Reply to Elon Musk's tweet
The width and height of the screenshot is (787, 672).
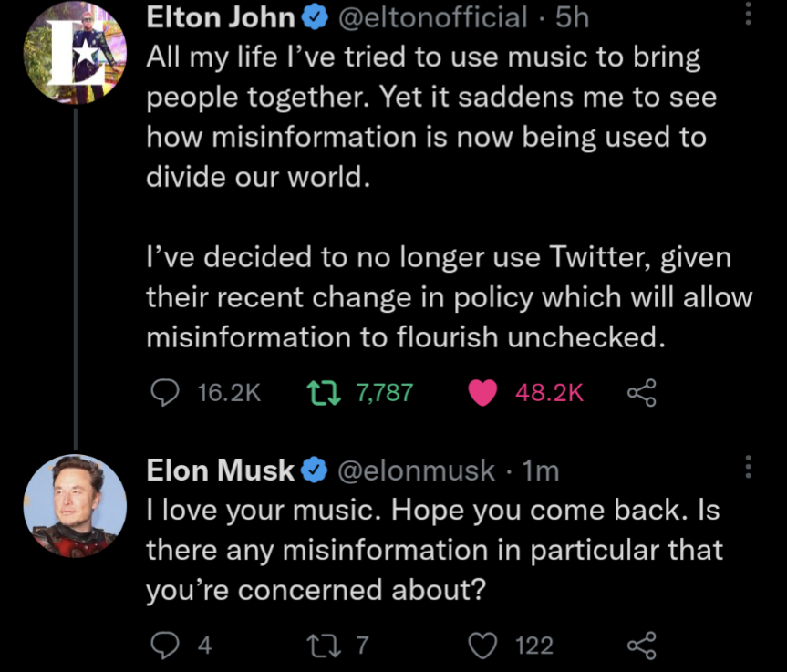165,645
